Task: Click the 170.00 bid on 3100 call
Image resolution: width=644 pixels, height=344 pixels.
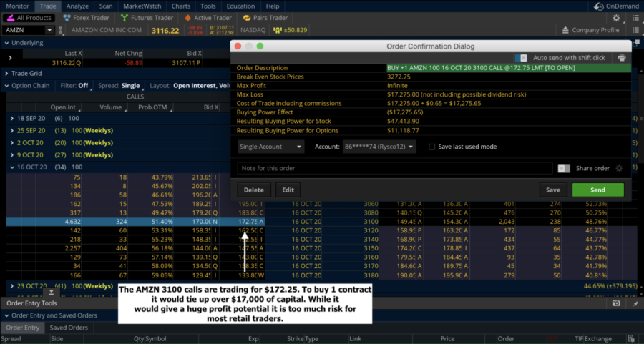Action: 201,222
